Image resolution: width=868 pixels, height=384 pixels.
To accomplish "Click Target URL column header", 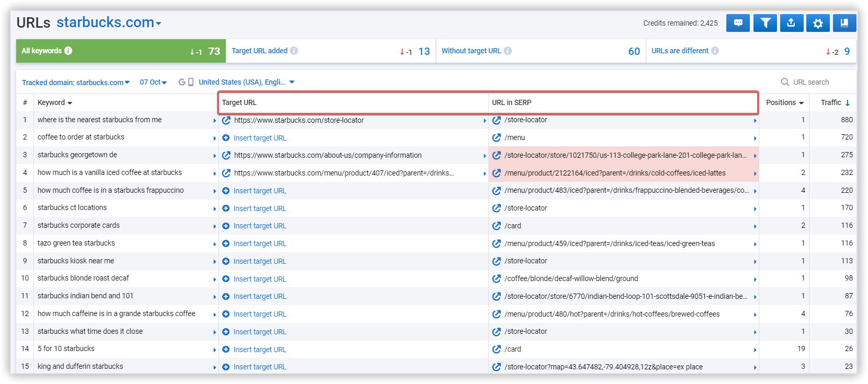I will [239, 102].
